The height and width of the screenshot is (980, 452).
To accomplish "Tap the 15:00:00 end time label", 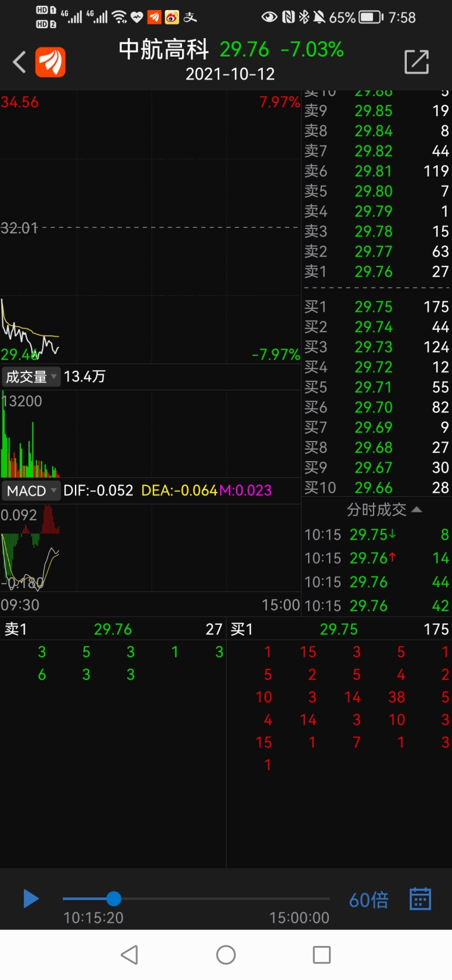I will click(299, 918).
